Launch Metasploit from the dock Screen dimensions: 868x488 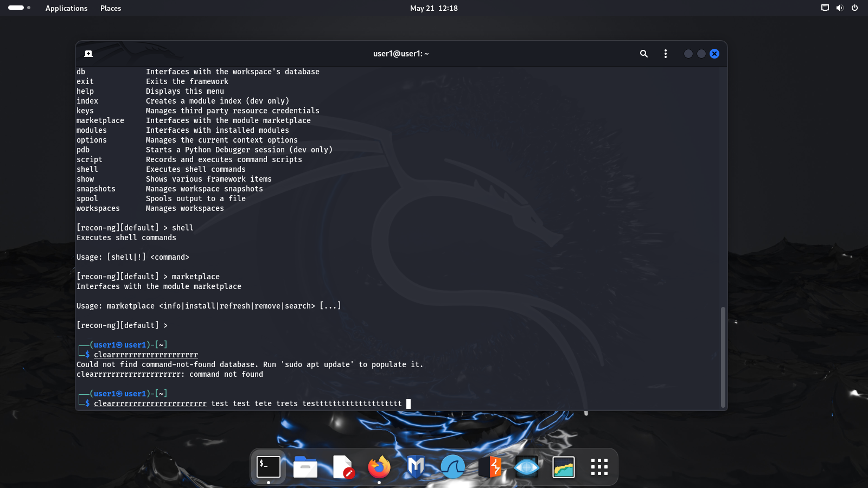pos(416,467)
